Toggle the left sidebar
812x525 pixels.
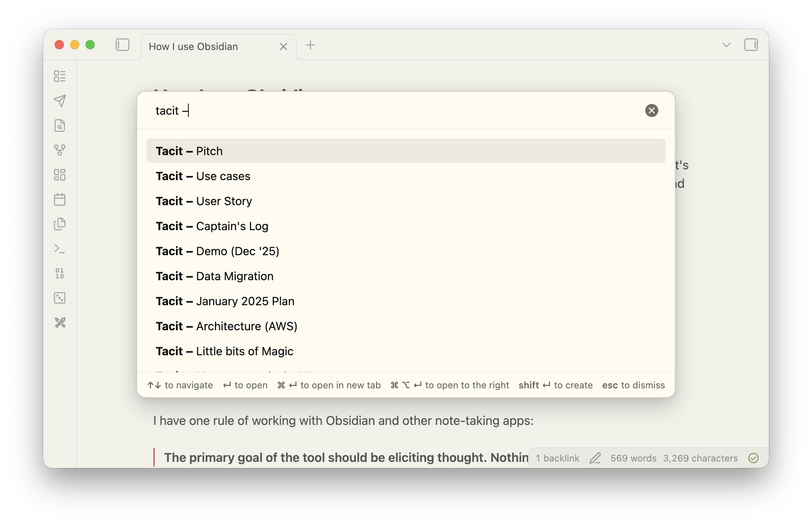[x=122, y=45]
